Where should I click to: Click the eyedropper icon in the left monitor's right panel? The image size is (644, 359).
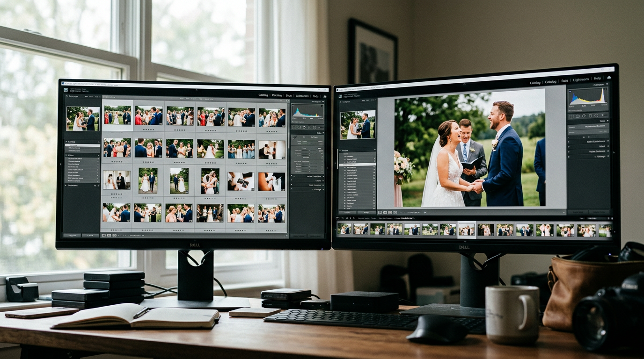point(294,138)
